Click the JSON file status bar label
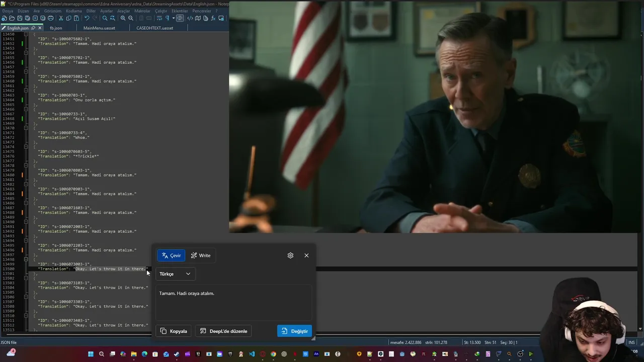 (x=9, y=342)
